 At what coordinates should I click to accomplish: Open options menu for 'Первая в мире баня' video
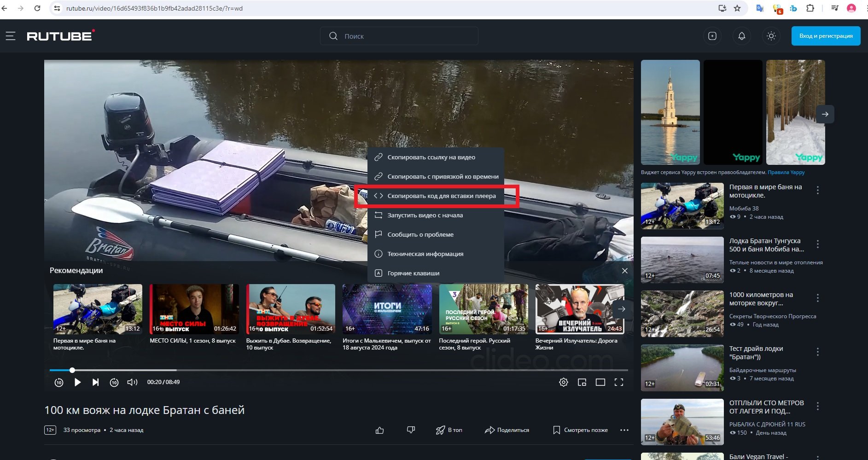pyautogui.click(x=818, y=190)
